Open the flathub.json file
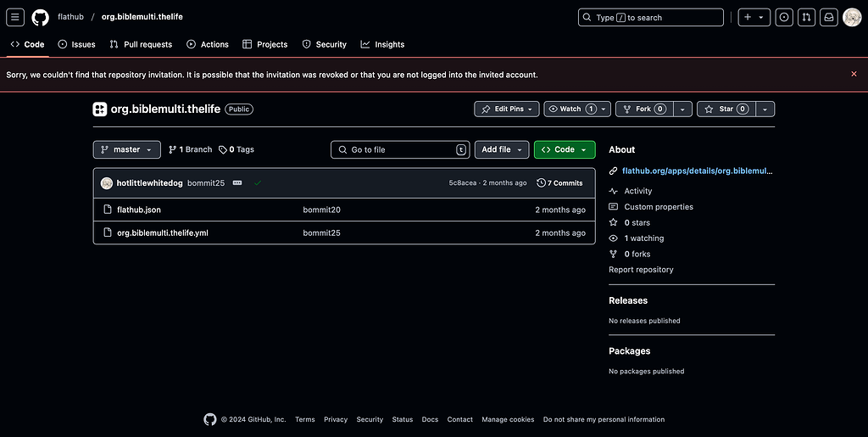868x437 pixels. pyautogui.click(x=139, y=210)
